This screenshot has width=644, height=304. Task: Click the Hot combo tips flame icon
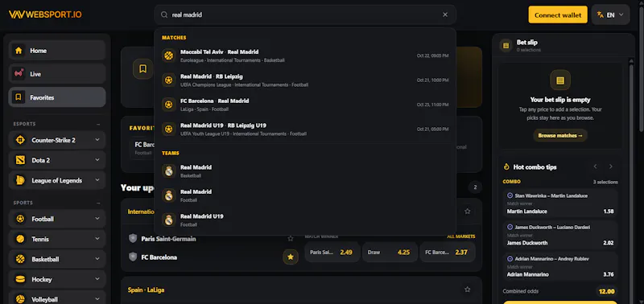coord(506,167)
